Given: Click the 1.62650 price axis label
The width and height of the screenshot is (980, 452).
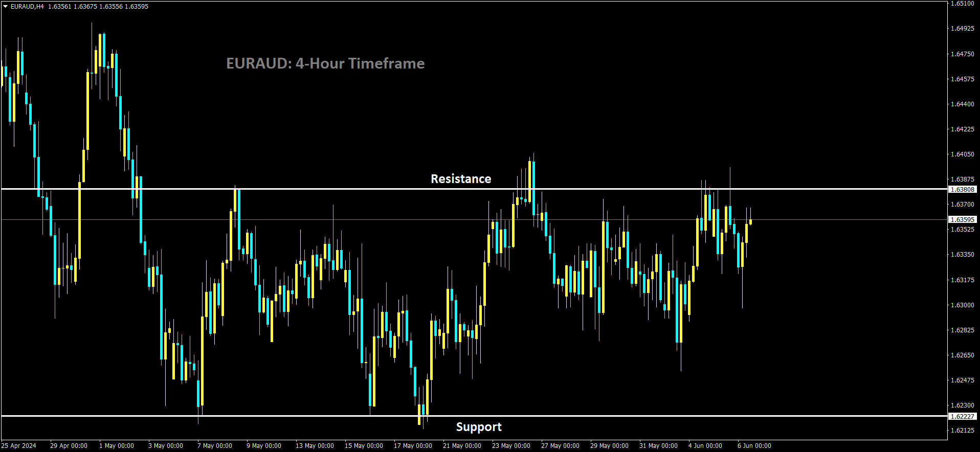Looking at the screenshot, I should pyautogui.click(x=963, y=355).
